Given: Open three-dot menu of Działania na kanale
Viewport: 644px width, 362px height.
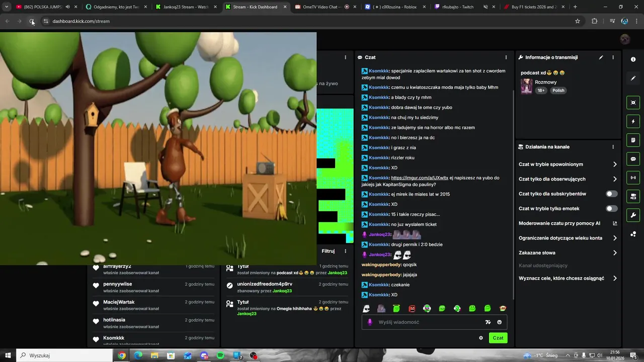Looking at the screenshot, I should [613, 147].
